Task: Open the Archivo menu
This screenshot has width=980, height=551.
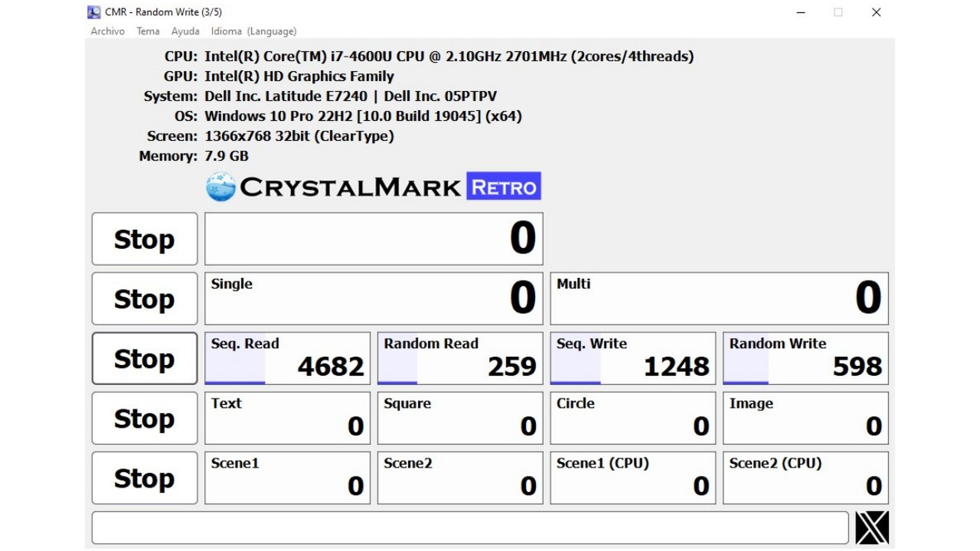Action: click(x=108, y=31)
